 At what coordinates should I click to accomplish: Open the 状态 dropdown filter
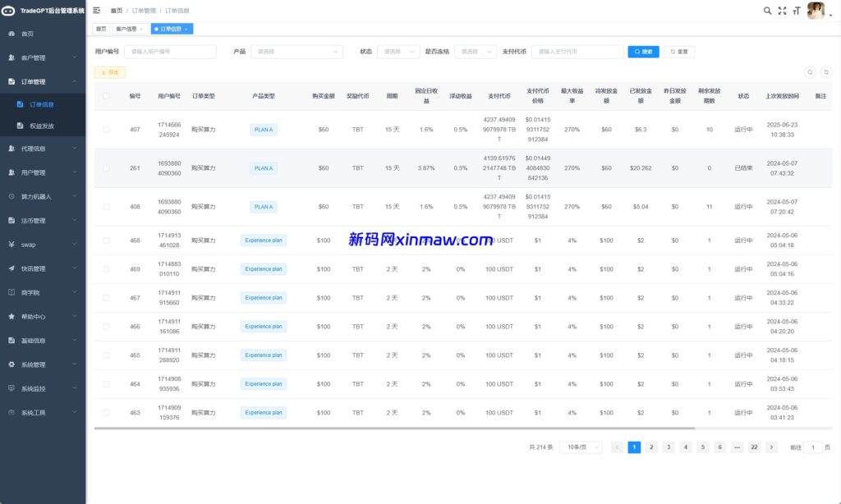[398, 52]
